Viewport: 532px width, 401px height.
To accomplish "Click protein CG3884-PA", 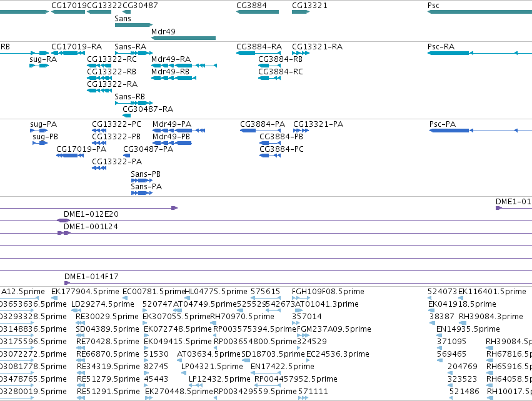I will click(263, 124).
